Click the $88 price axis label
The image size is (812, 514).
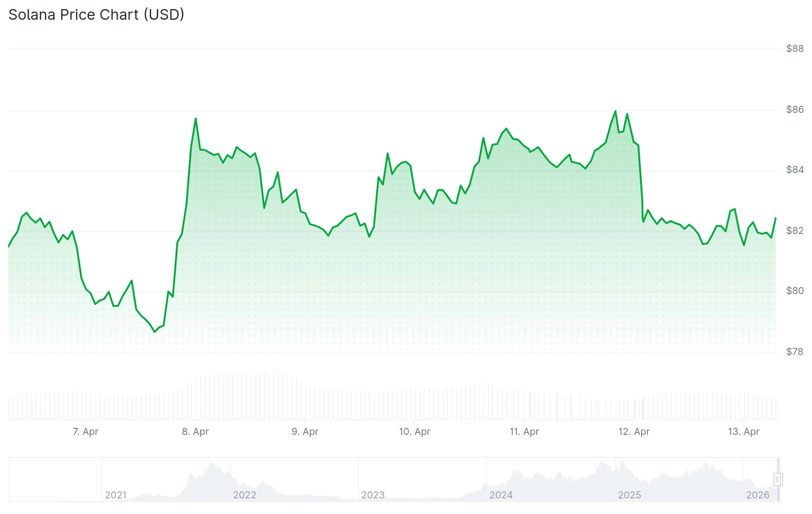(794, 49)
